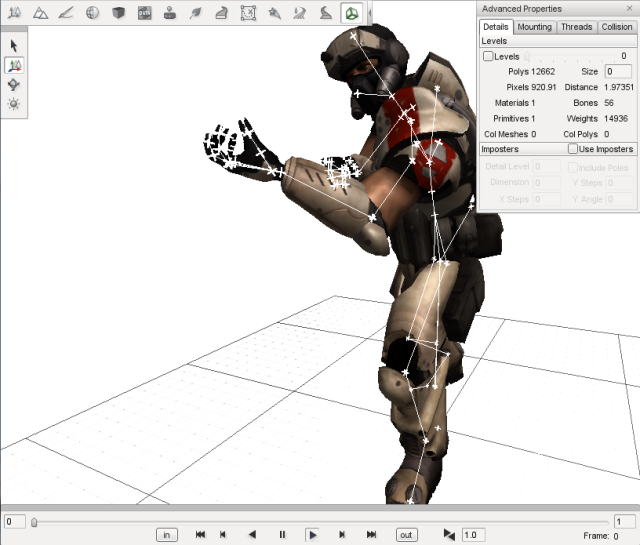Switch to the Collision tab
This screenshot has height=545, width=640.
click(x=616, y=27)
